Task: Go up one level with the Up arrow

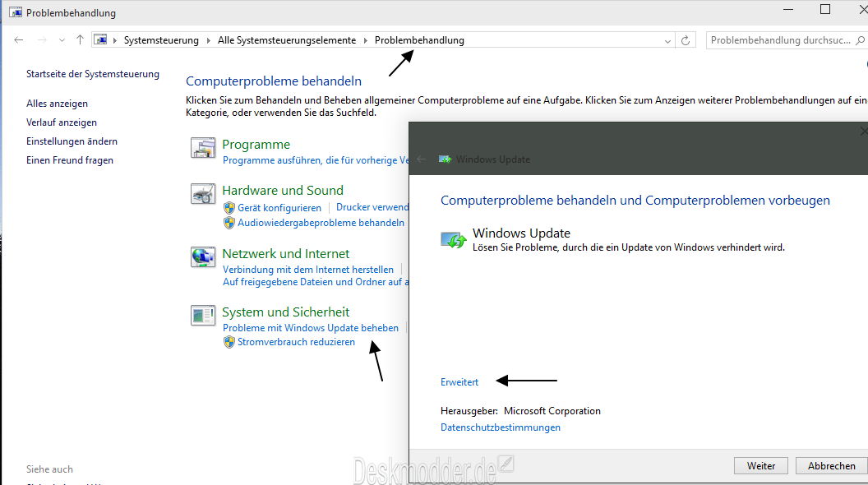Action: [x=80, y=39]
